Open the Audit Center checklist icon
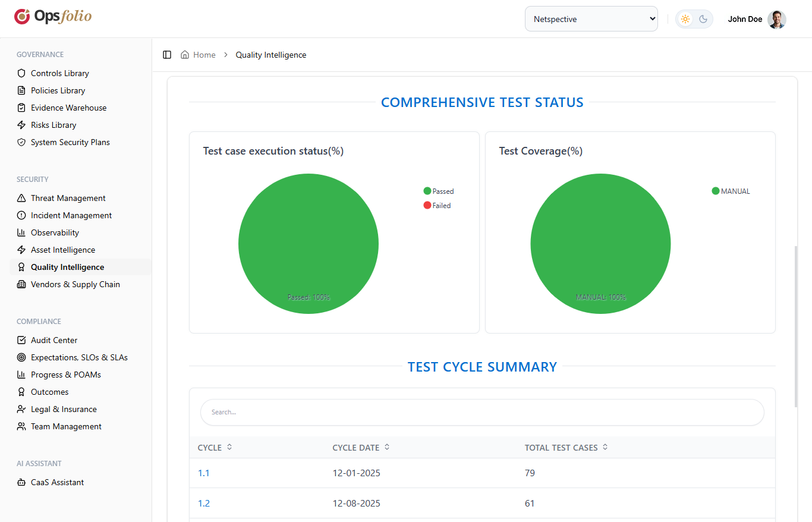The height and width of the screenshot is (522, 812). click(x=21, y=339)
